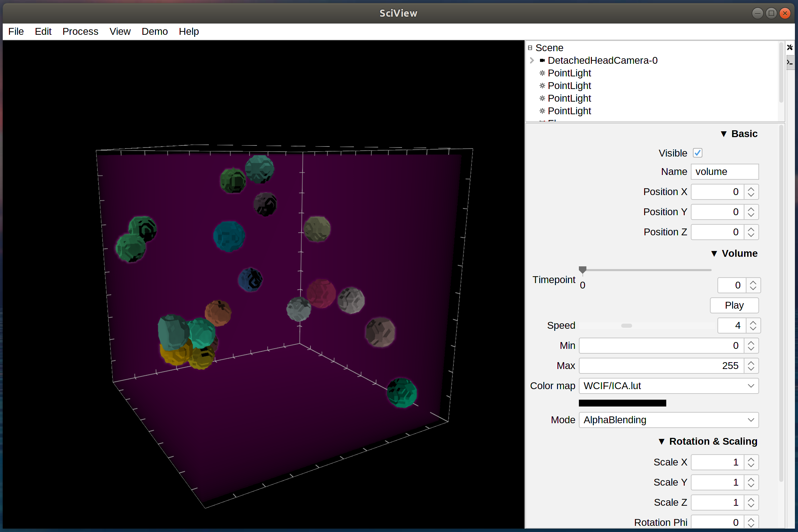This screenshot has width=798, height=532.
Task: Click the second PointLight sun icon
Action: pyautogui.click(x=542, y=86)
